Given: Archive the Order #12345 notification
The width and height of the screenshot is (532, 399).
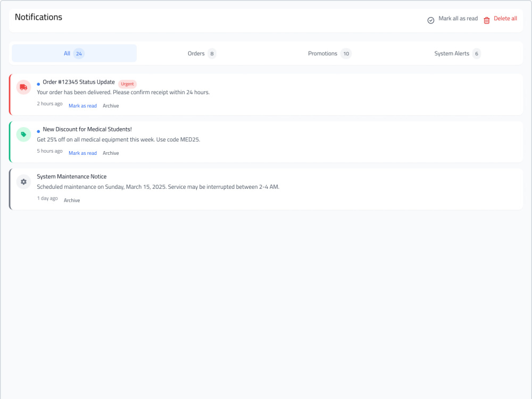Looking at the screenshot, I should tap(111, 106).
